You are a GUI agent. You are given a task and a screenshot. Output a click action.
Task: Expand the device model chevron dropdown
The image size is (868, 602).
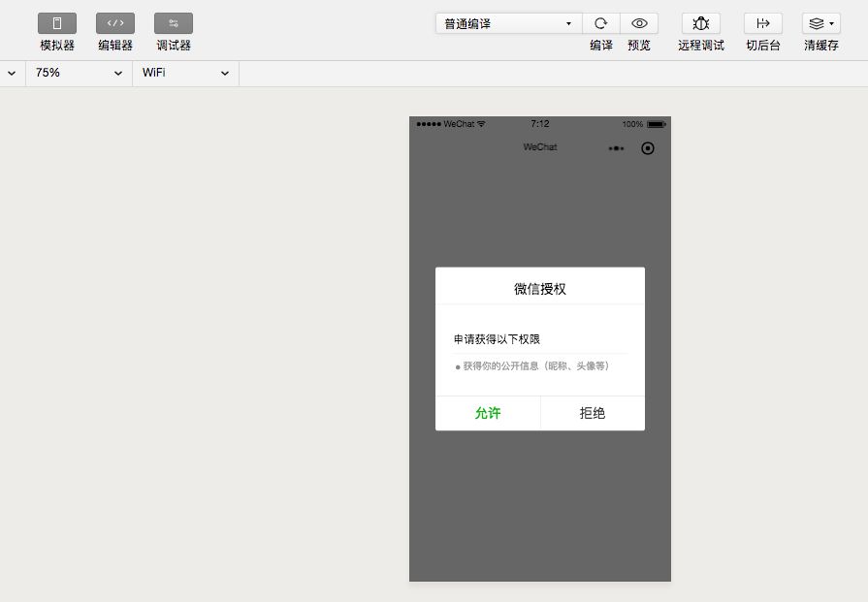[12, 73]
